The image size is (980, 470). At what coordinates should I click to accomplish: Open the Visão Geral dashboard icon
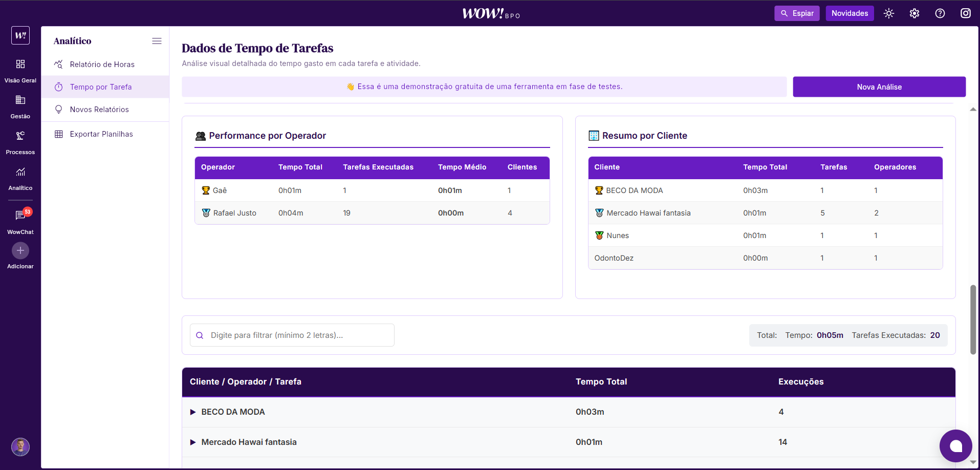tap(20, 65)
